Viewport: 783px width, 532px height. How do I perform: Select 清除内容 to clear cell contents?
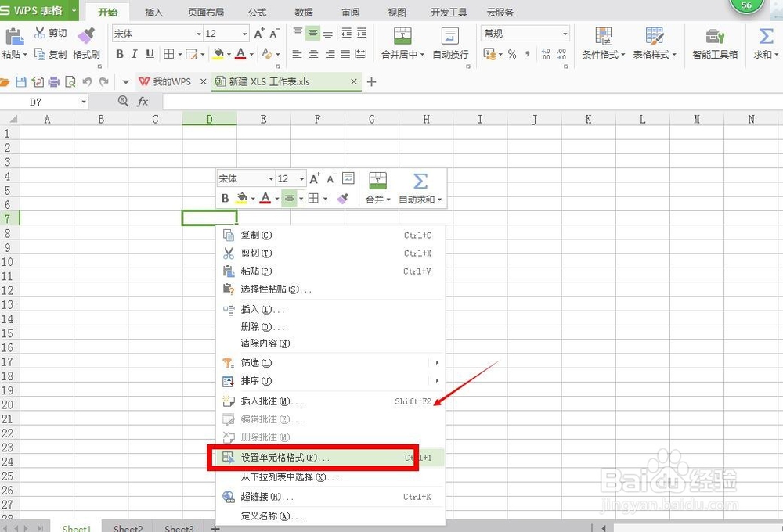(264, 343)
